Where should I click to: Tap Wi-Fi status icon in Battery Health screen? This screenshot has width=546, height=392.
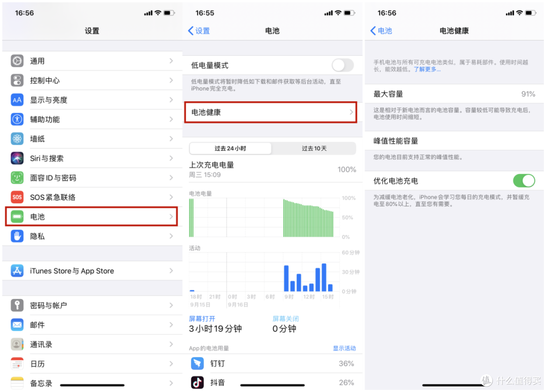click(519, 13)
